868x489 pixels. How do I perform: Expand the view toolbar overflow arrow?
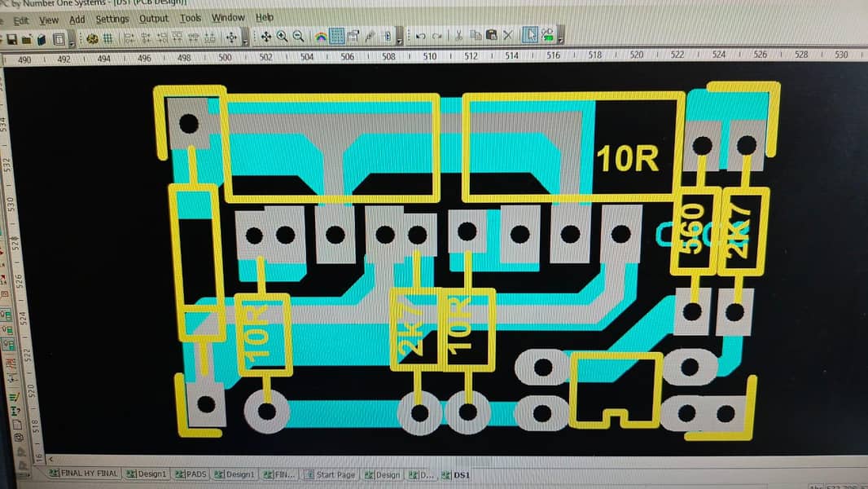click(x=399, y=37)
